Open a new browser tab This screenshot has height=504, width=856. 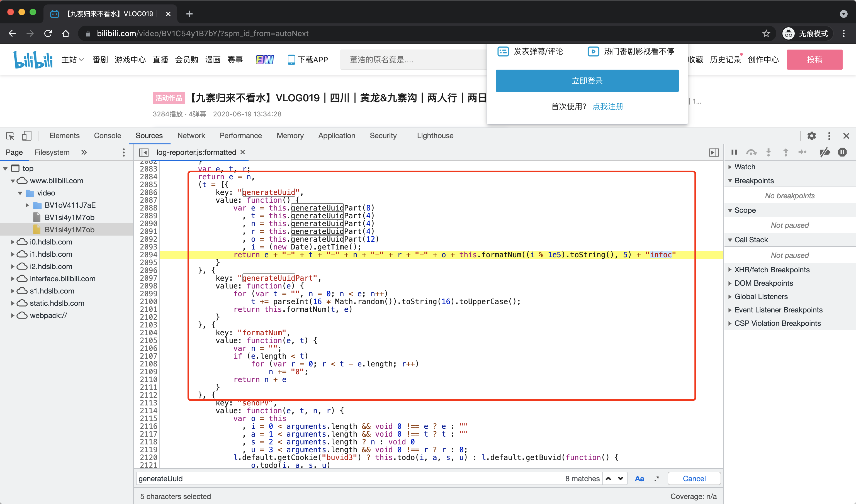click(x=189, y=14)
